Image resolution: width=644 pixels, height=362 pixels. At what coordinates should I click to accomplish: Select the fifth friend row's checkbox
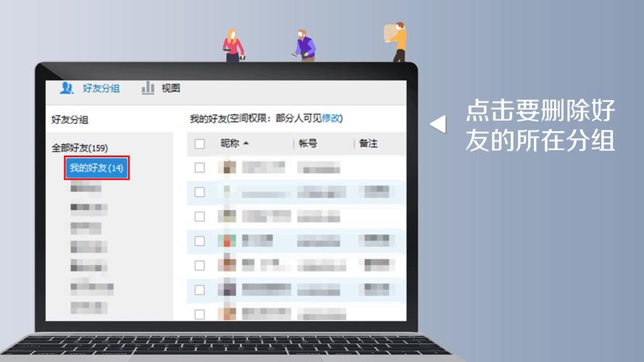tap(199, 265)
